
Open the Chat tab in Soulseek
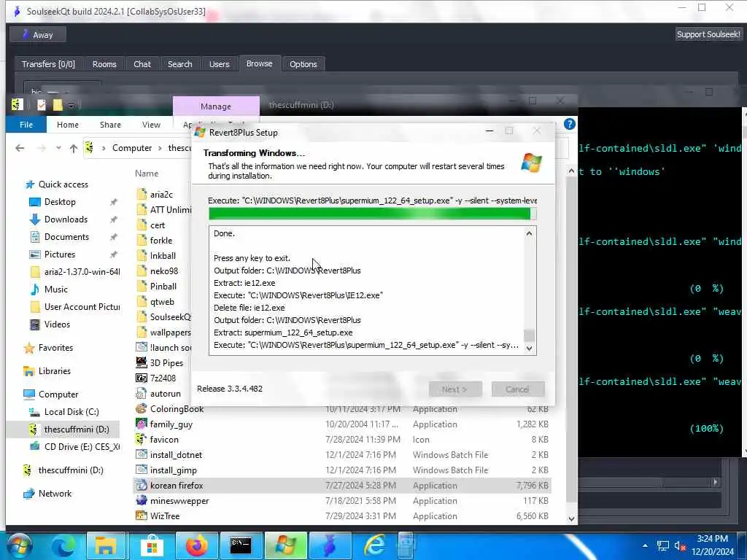142,64
